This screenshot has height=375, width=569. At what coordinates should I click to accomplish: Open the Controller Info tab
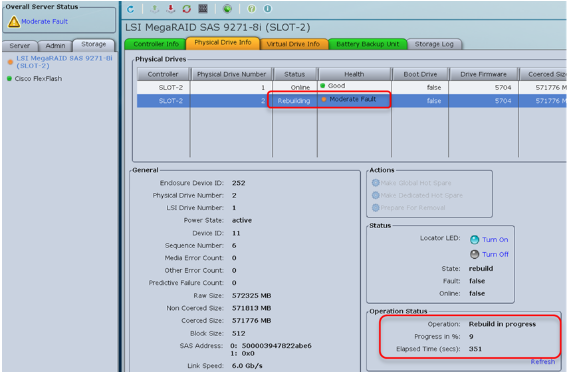(156, 44)
